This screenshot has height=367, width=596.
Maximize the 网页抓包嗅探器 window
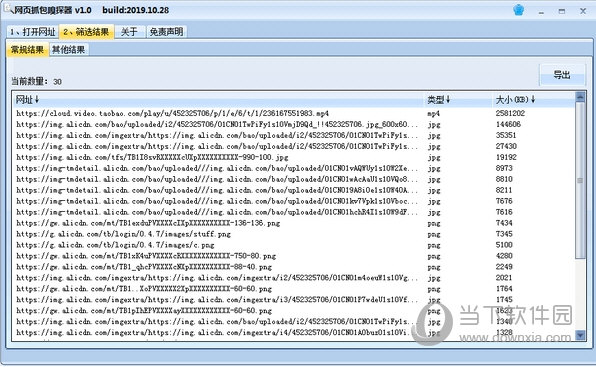pos(562,11)
